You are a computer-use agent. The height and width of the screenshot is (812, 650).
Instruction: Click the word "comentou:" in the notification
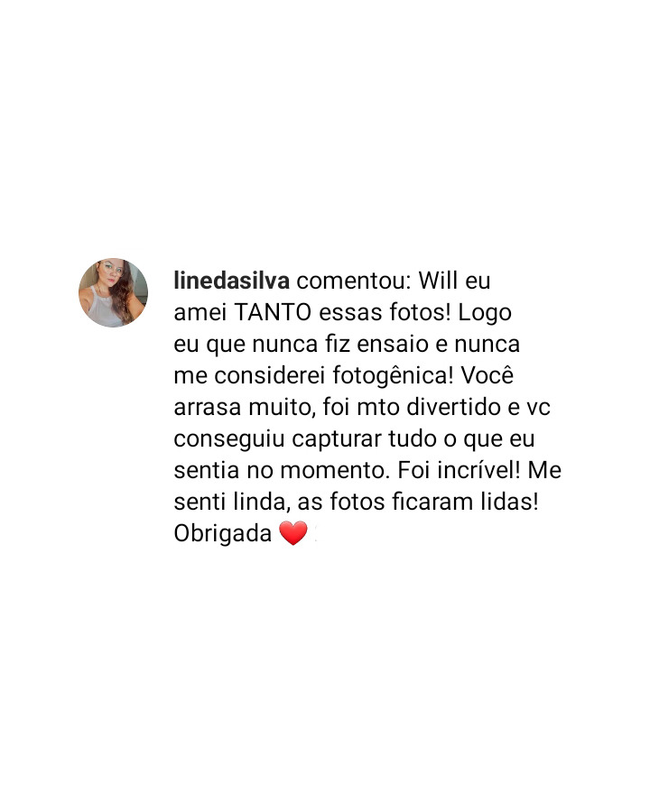354,281
